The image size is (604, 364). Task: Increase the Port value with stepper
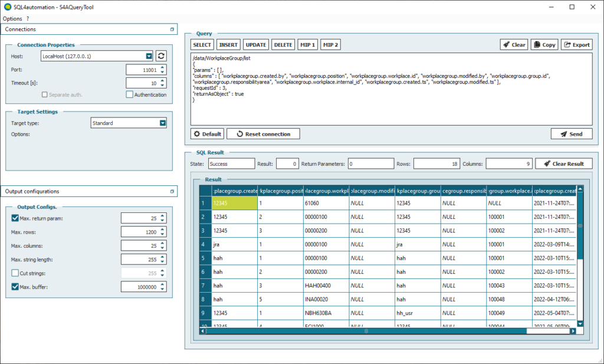[163, 67]
